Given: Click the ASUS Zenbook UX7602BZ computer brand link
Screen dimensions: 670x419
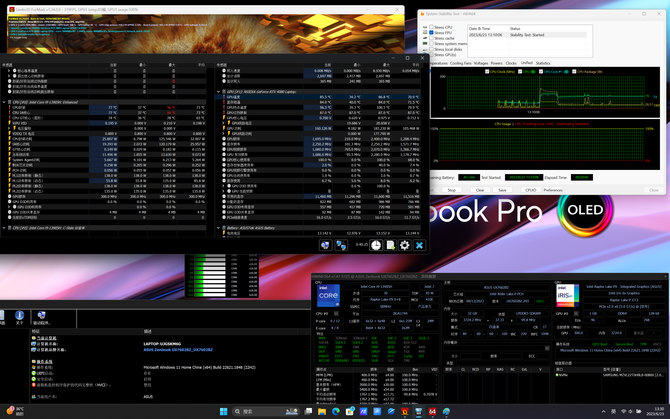Looking at the screenshot, I should [x=178, y=349].
